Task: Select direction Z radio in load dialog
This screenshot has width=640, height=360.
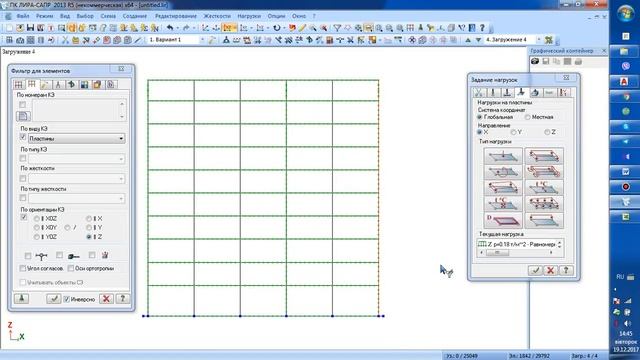Action: click(x=547, y=132)
